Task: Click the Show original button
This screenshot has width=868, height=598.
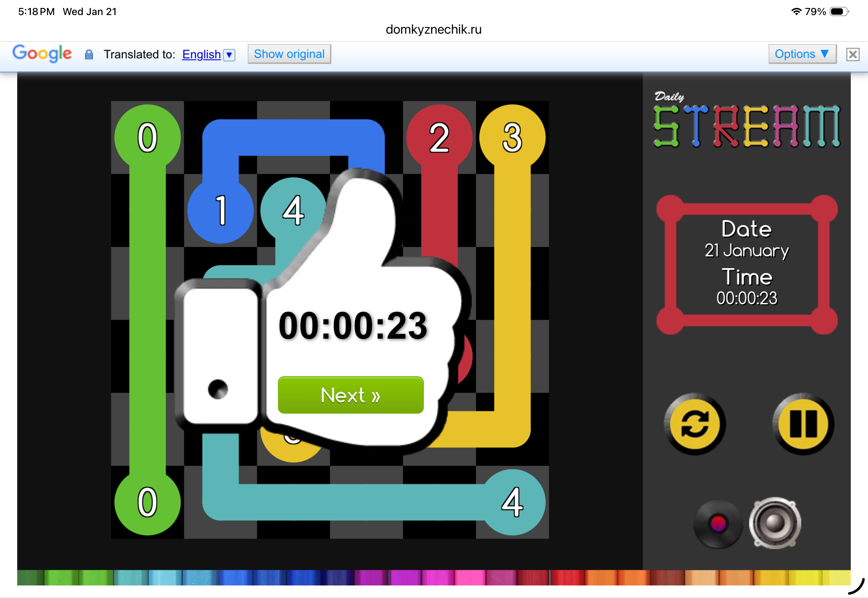Action: coord(289,54)
